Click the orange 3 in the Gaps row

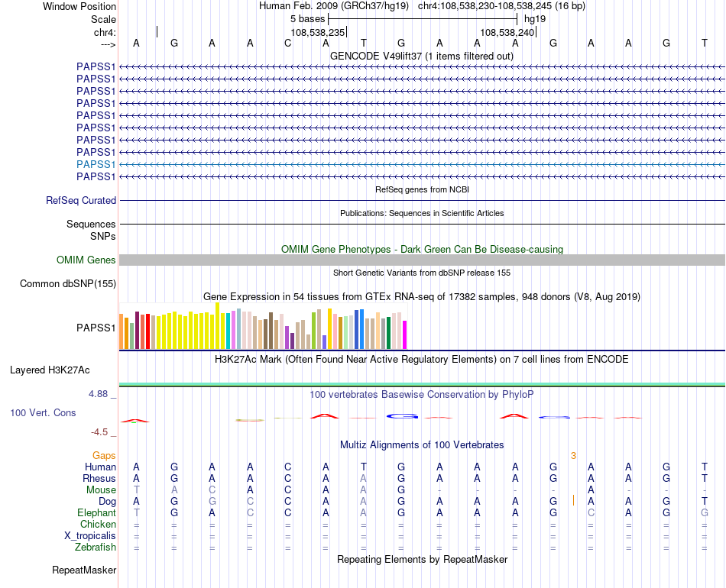(573, 456)
